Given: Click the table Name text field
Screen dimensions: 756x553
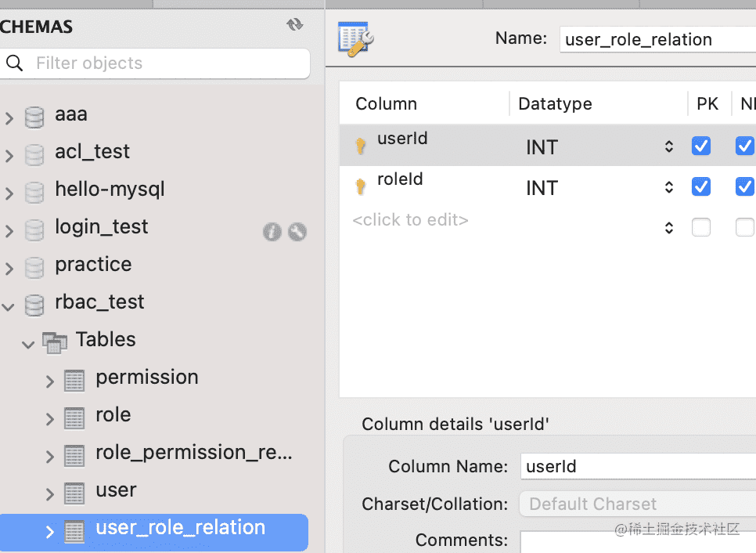Looking at the screenshot, I should pos(657,39).
